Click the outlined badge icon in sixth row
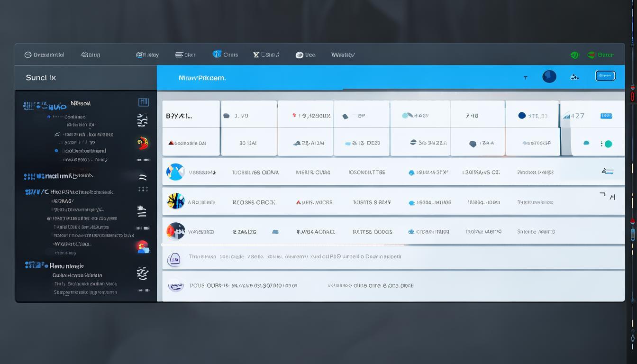The width and height of the screenshot is (637, 364). [x=174, y=259]
